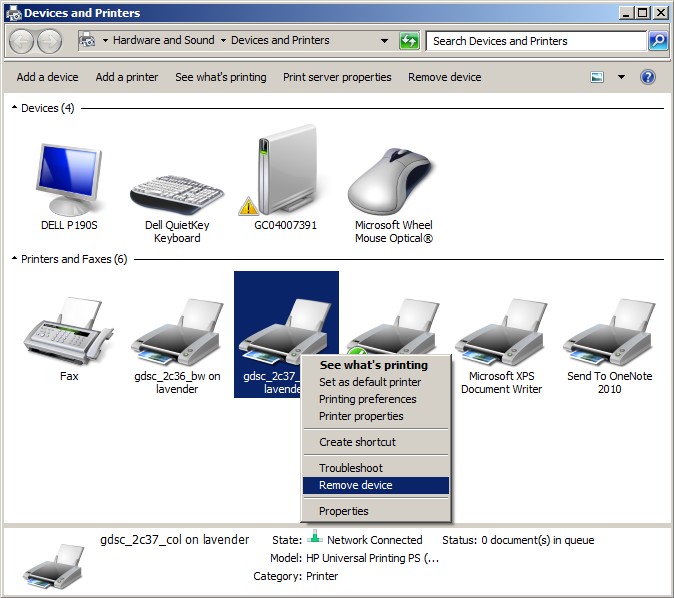This screenshot has height=598, width=674.
Task: Click Remove device in toolbar
Action: tap(444, 77)
